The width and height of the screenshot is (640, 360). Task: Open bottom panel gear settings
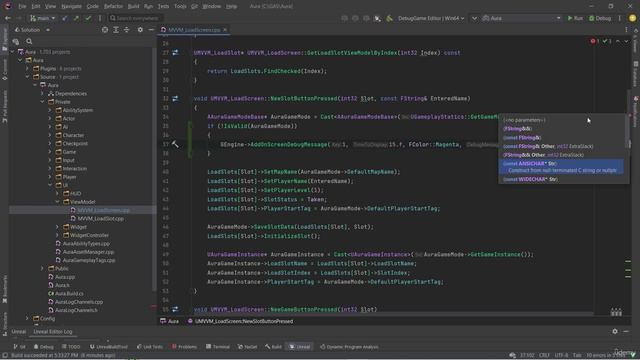click(615, 331)
